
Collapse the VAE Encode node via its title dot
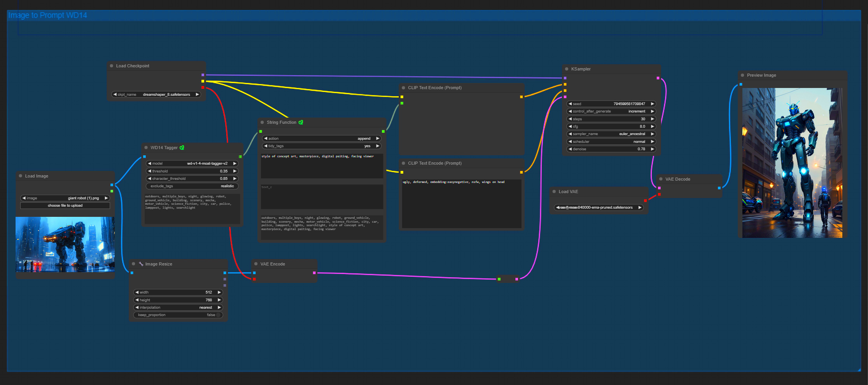pos(256,264)
